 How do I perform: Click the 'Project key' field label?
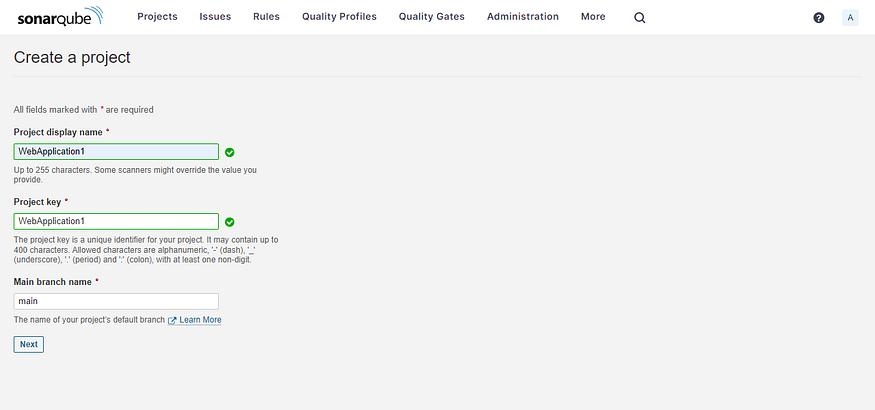[x=37, y=202]
